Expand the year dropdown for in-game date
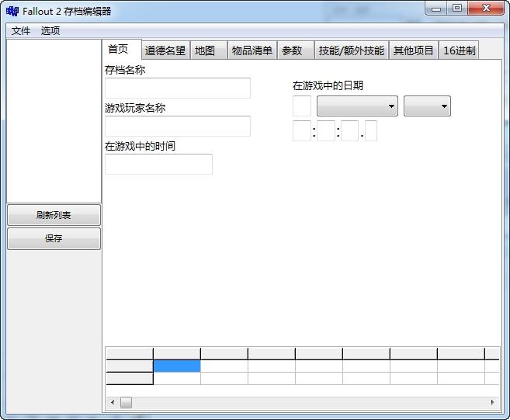The image size is (510, 420). pyautogui.click(x=427, y=106)
